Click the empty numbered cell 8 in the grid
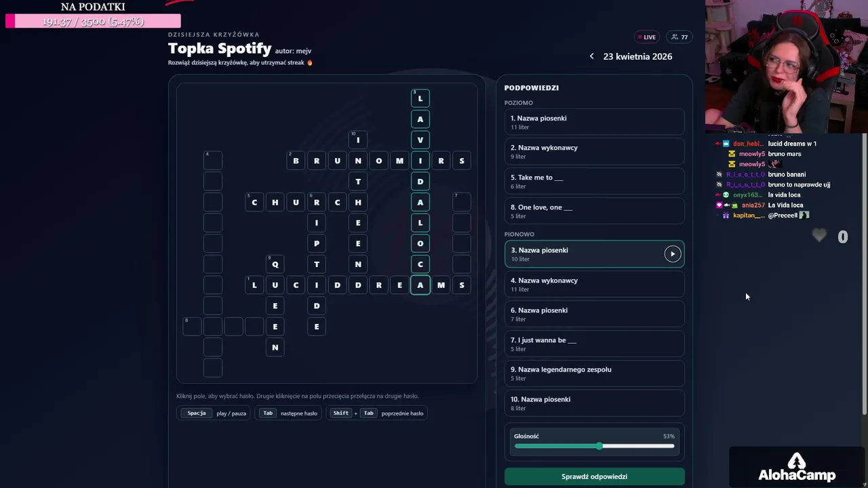 coord(192,326)
